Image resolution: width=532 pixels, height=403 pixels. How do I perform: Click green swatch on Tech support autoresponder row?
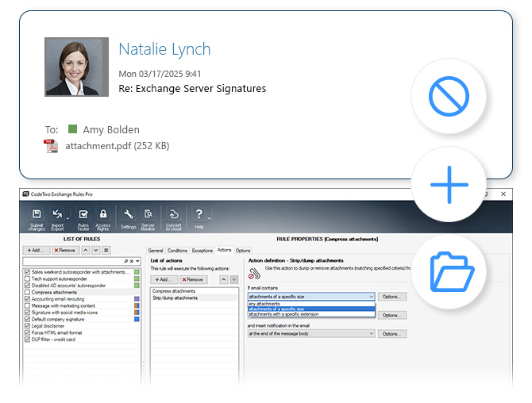pyautogui.click(x=137, y=278)
